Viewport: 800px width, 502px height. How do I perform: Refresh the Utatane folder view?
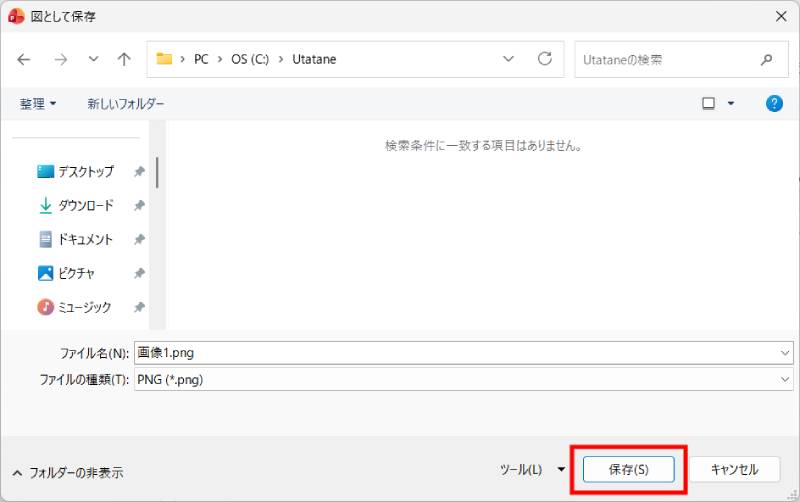click(x=545, y=59)
